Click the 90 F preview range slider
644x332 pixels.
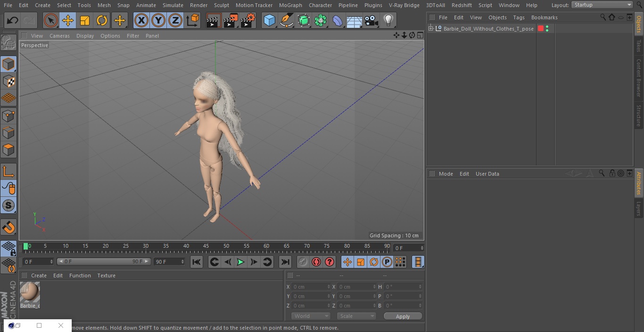click(x=104, y=261)
